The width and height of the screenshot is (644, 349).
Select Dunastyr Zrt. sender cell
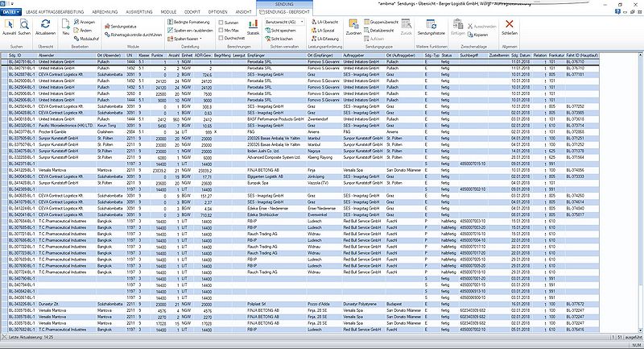click(x=67, y=304)
